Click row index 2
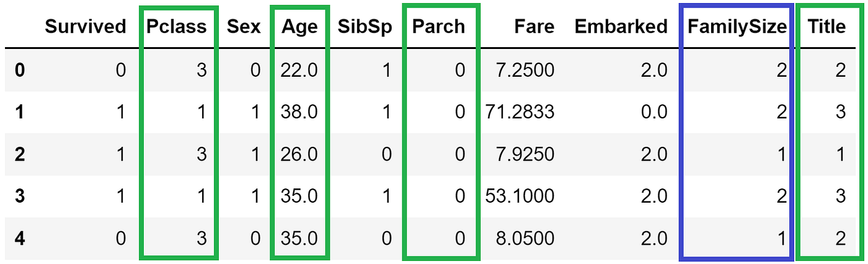 (20, 154)
